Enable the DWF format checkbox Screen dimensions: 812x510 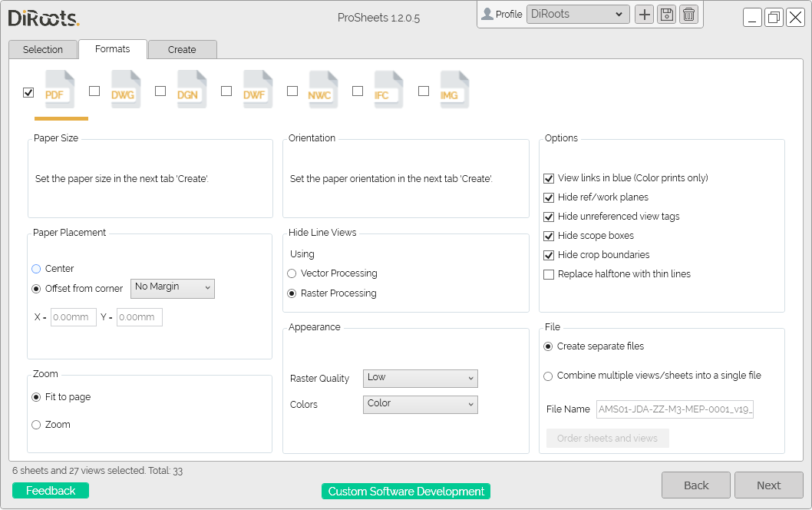[x=226, y=91]
